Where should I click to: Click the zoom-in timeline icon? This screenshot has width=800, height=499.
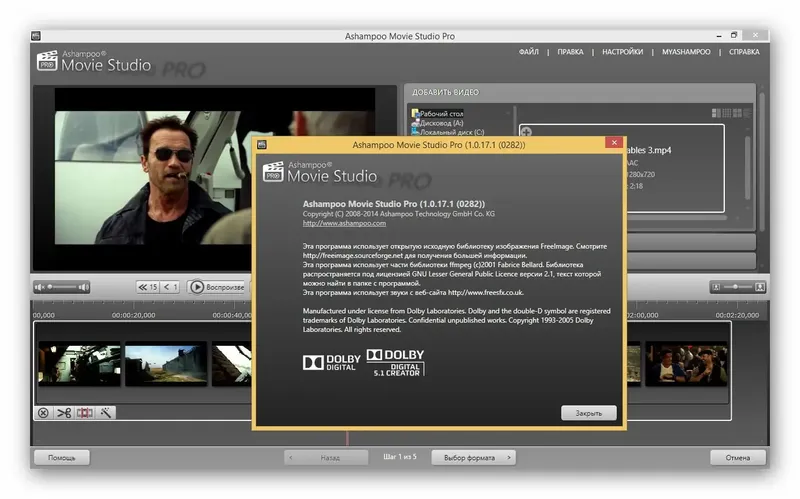760,287
